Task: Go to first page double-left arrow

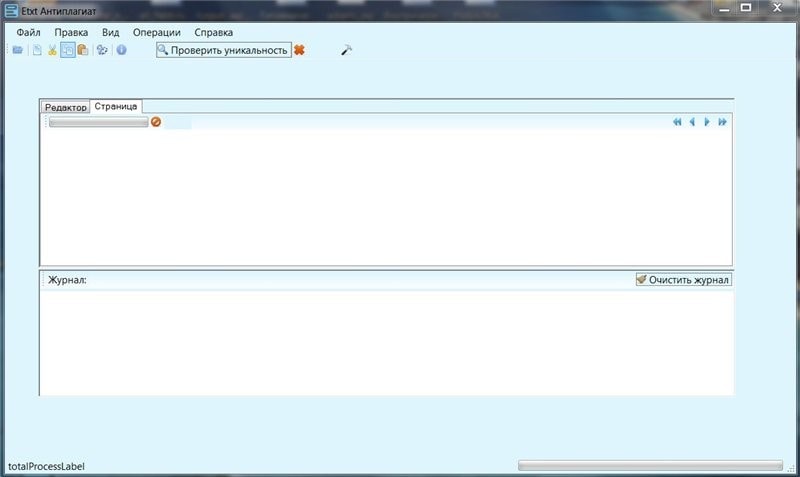Action: [677, 122]
